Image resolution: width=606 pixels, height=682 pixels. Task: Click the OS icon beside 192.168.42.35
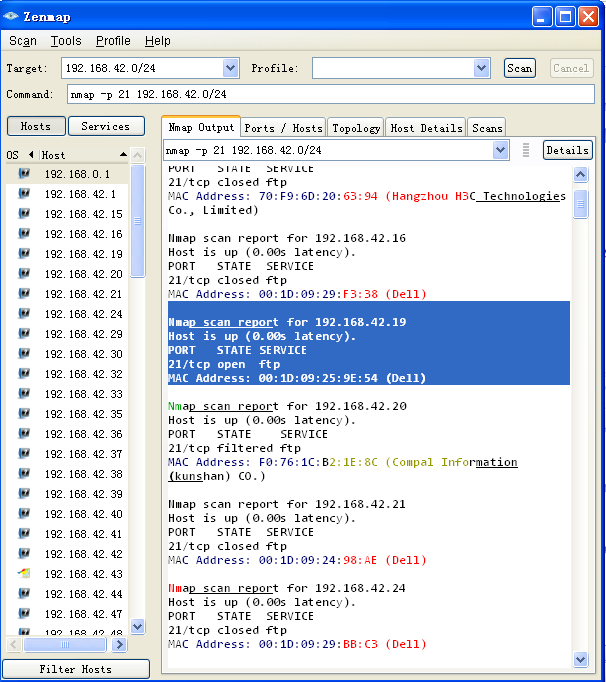coord(24,414)
